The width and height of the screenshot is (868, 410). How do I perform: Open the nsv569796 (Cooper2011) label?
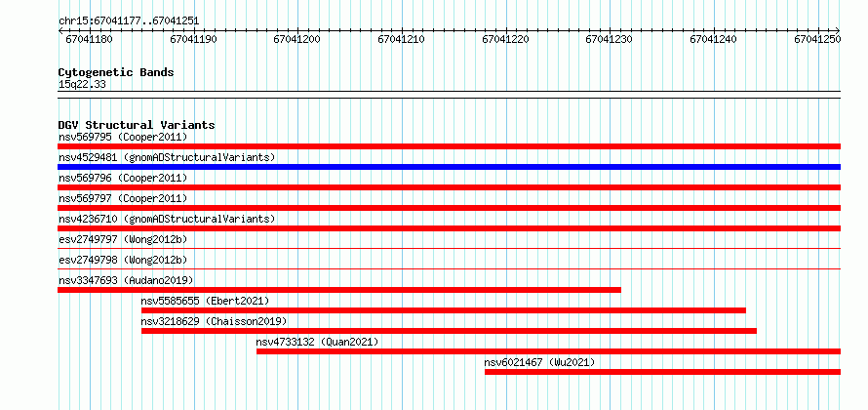pyautogui.click(x=123, y=178)
